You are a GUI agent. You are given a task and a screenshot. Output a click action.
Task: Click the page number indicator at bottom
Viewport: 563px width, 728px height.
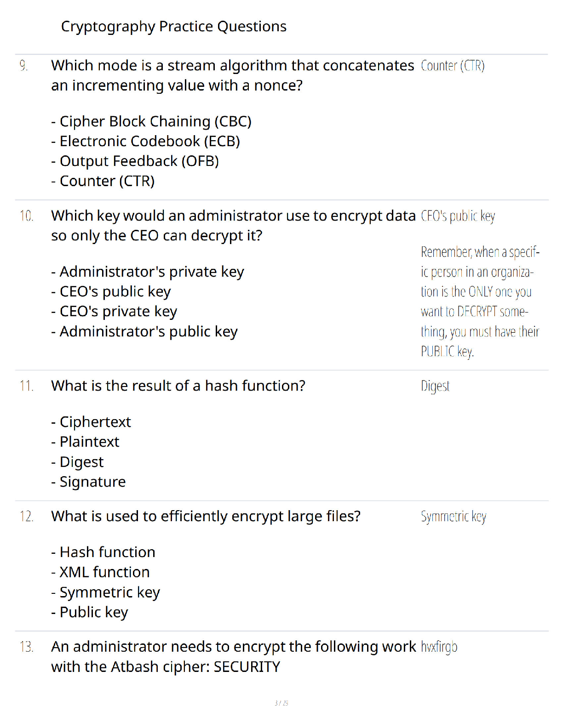[x=281, y=703]
